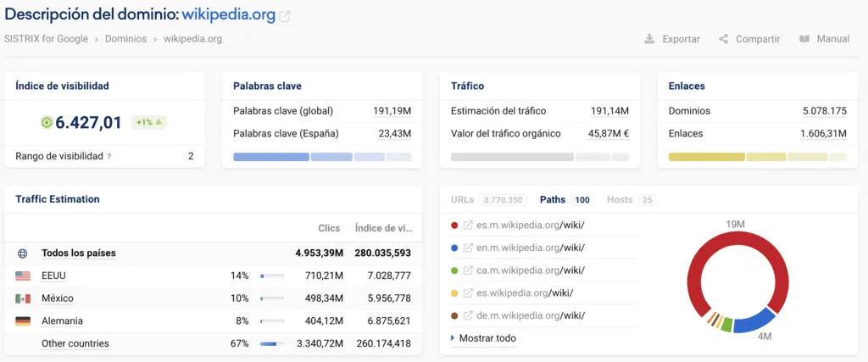Click the wikipedia.org domain title link

tap(229, 15)
